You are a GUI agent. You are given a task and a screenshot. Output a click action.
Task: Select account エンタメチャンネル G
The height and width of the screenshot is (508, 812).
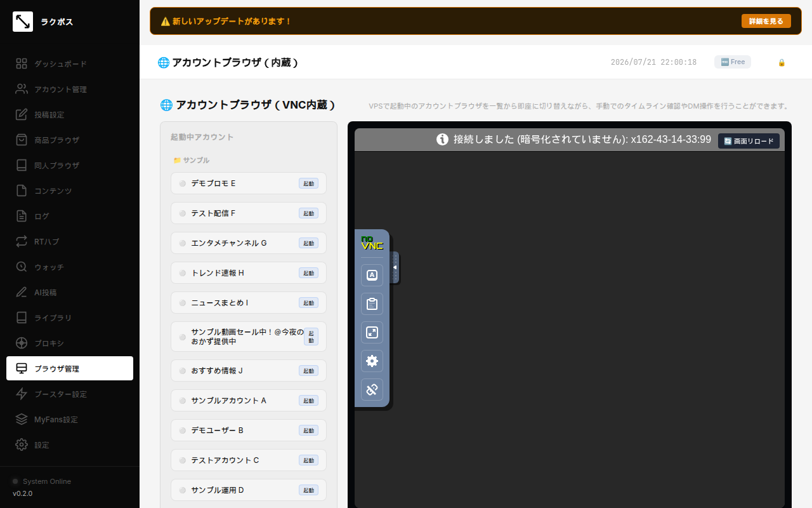click(x=249, y=243)
